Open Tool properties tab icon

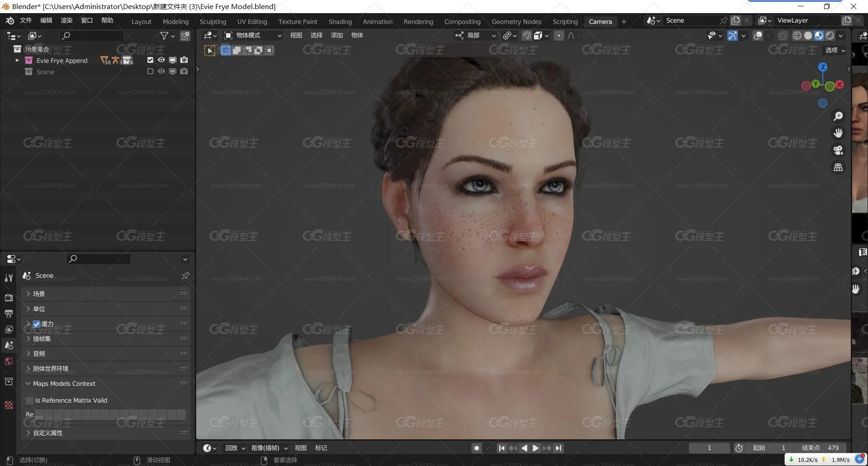pos(9,278)
